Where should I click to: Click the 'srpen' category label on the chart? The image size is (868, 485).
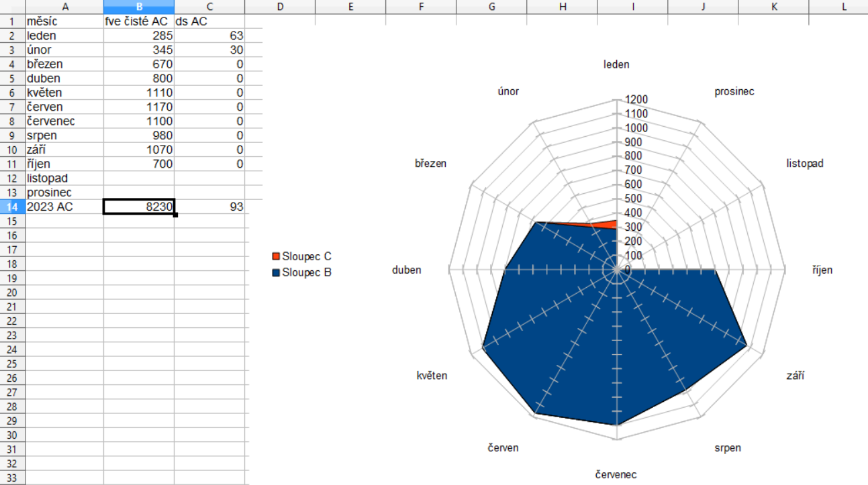(x=727, y=447)
